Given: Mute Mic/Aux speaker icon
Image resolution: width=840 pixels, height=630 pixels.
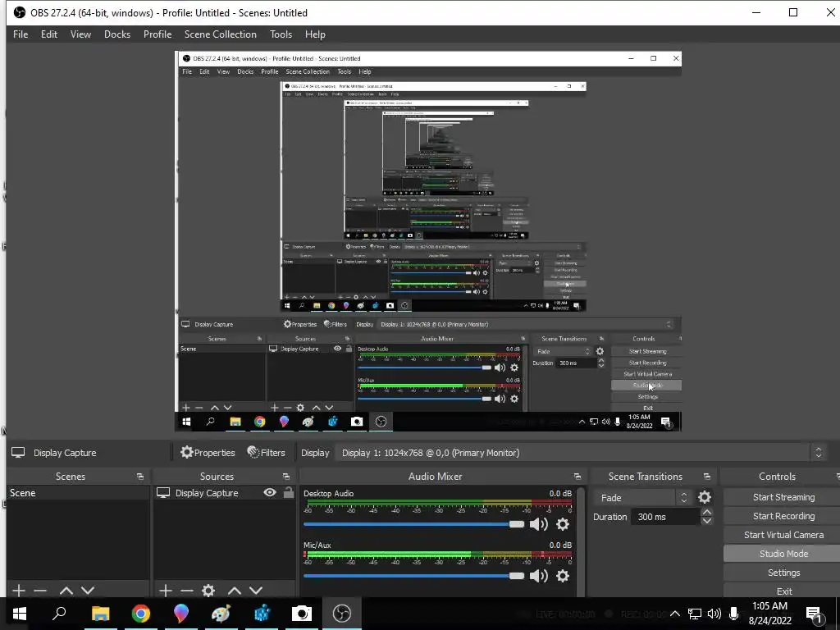Looking at the screenshot, I should tap(539, 576).
